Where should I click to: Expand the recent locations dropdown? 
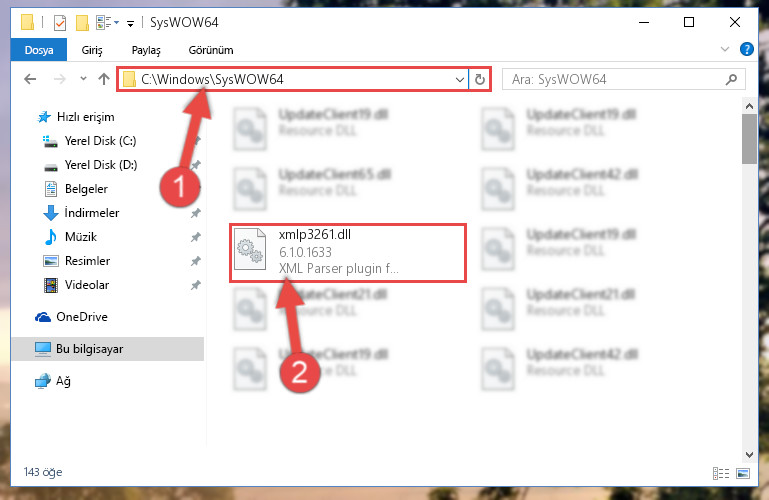[83, 79]
